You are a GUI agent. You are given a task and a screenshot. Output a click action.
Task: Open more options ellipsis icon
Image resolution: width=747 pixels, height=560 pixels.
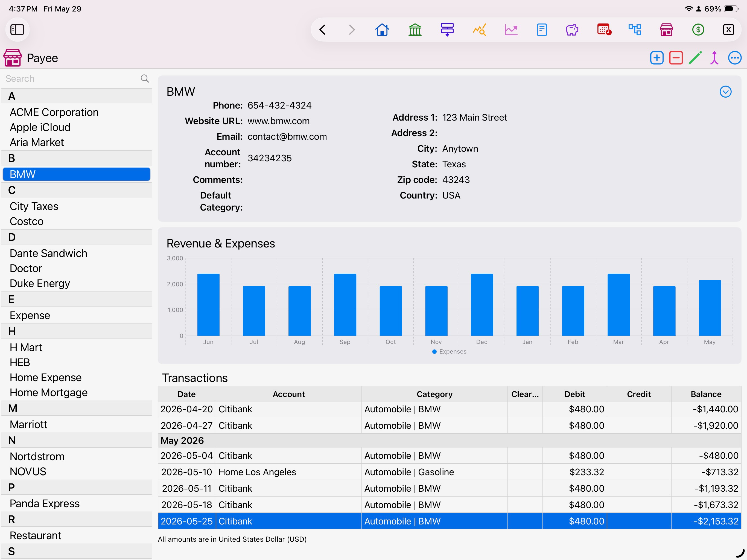point(734,58)
